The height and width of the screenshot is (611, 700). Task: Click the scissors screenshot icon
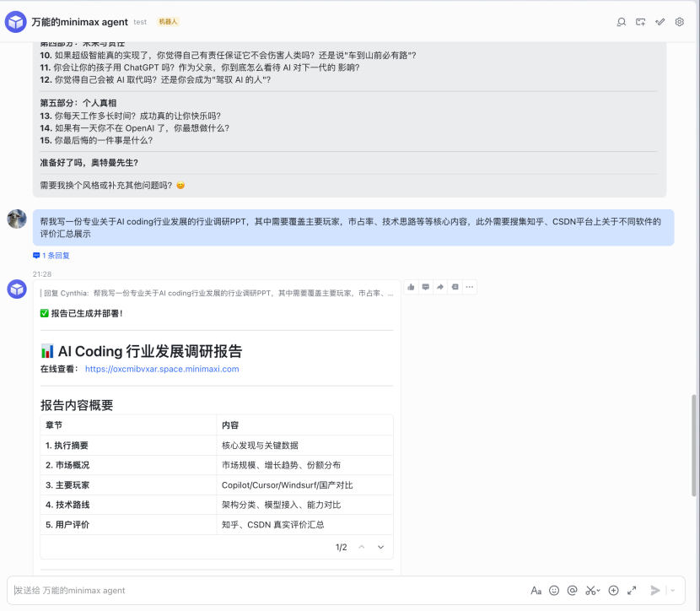pos(590,591)
